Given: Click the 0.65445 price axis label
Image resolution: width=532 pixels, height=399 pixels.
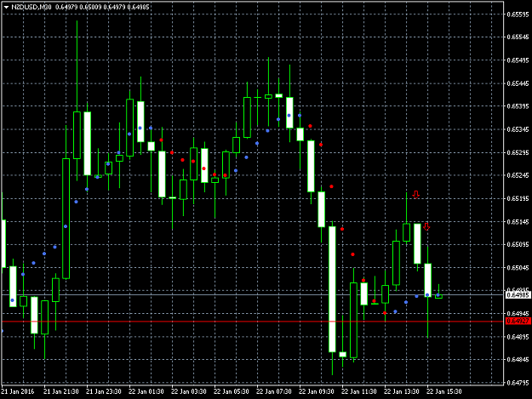Looking at the screenshot, I should 518,83.
